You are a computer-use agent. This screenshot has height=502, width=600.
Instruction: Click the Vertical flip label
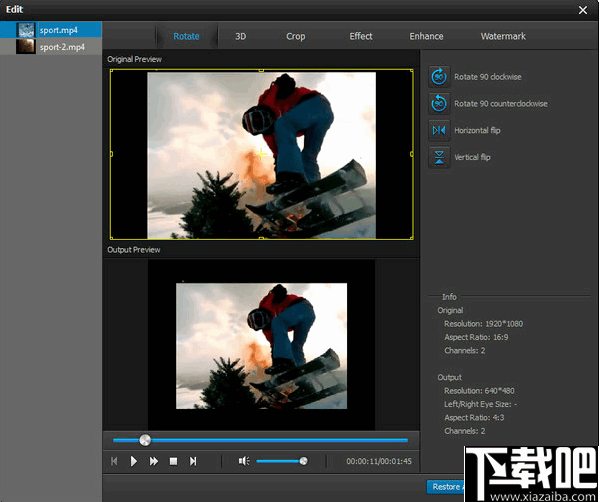point(473,157)
